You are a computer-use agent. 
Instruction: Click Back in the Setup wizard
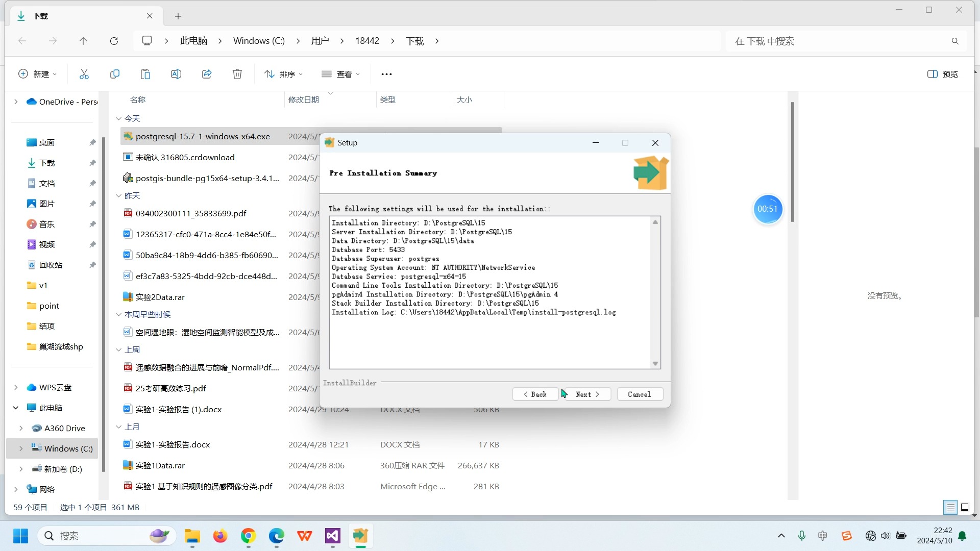point(535,394)
